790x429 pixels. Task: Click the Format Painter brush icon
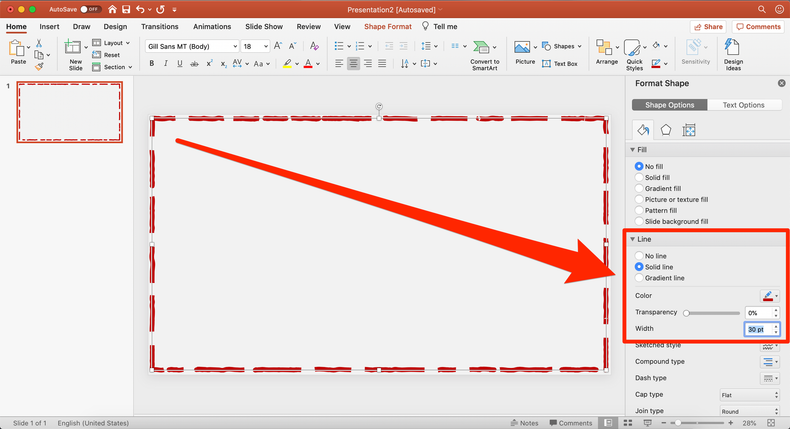point(39,66)
